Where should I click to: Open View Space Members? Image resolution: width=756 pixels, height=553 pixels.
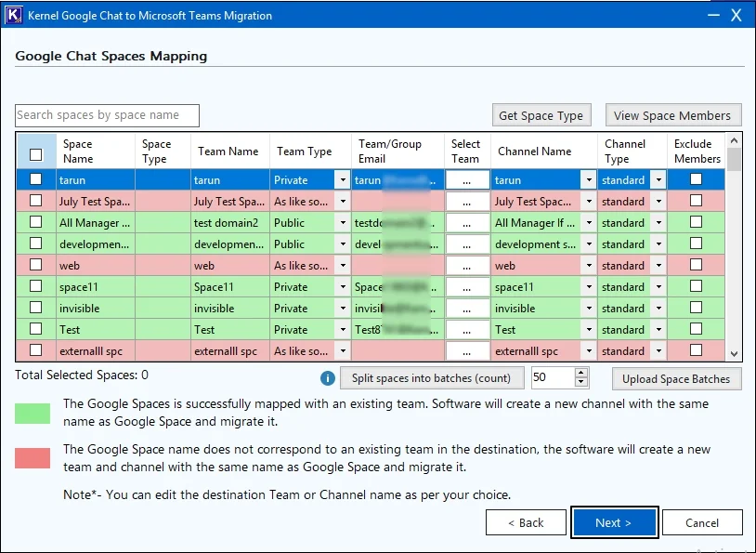673,115
